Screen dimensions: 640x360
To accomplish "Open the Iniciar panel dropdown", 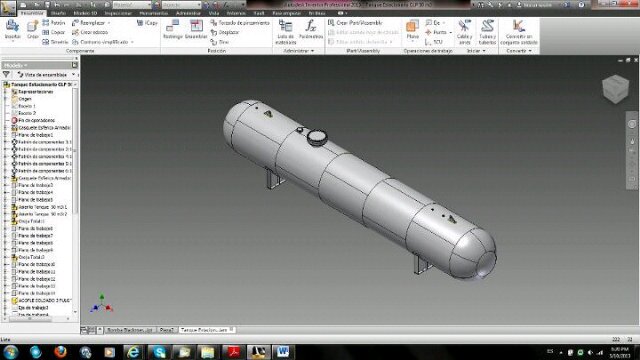I will (476, 51).
